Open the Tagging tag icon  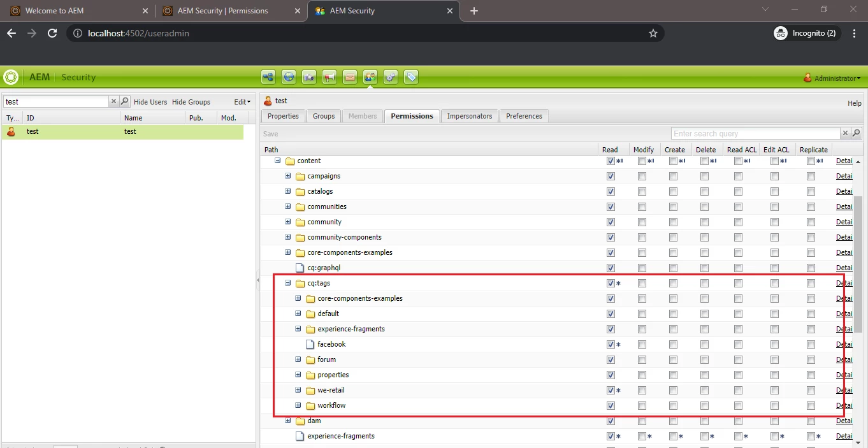(411, 77)
